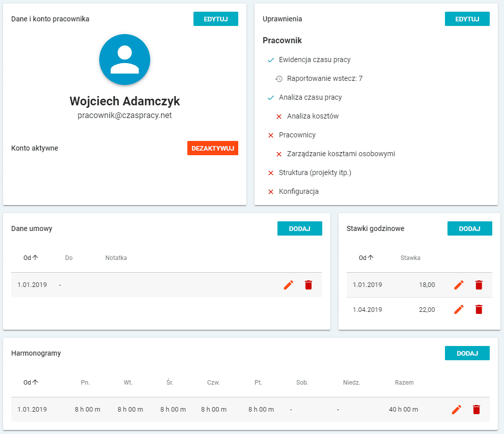Click the employee email address
The height and width of the screenshot is (434, 504).
click(124, 115)
